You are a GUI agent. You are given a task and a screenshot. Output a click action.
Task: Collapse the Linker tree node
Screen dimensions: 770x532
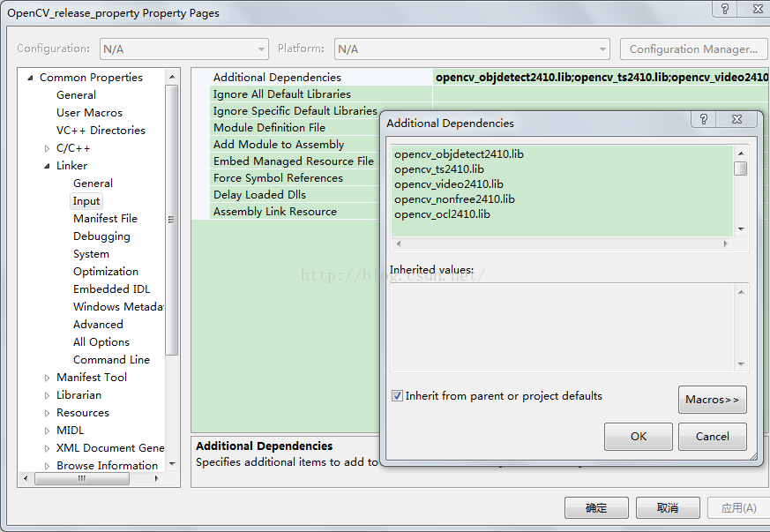[47, 166]
